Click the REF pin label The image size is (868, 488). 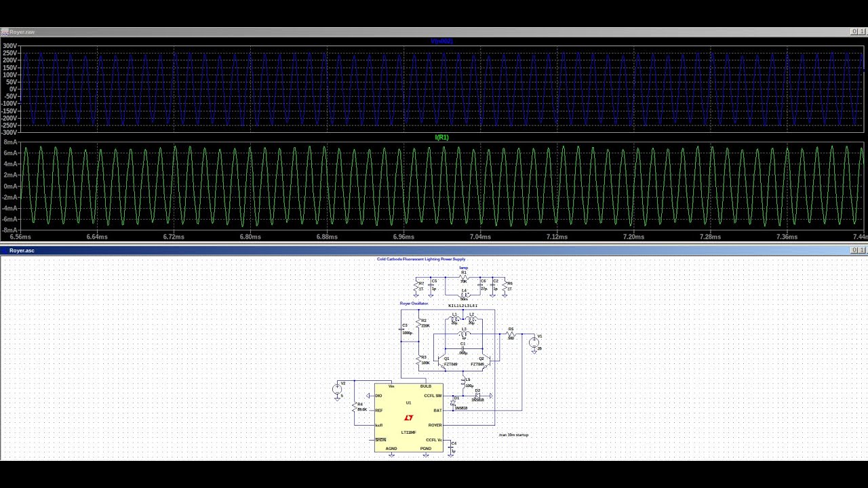pos(379,411)
